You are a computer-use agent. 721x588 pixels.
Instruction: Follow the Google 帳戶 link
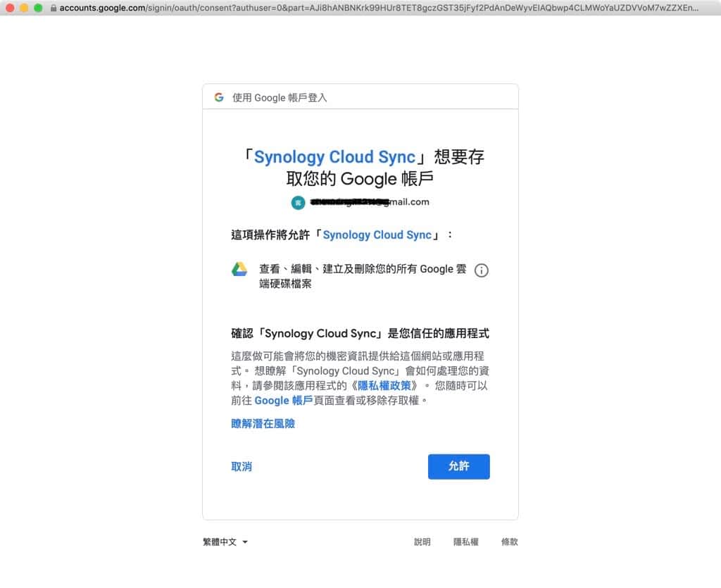pyautogui.click(x=283, y=400)
